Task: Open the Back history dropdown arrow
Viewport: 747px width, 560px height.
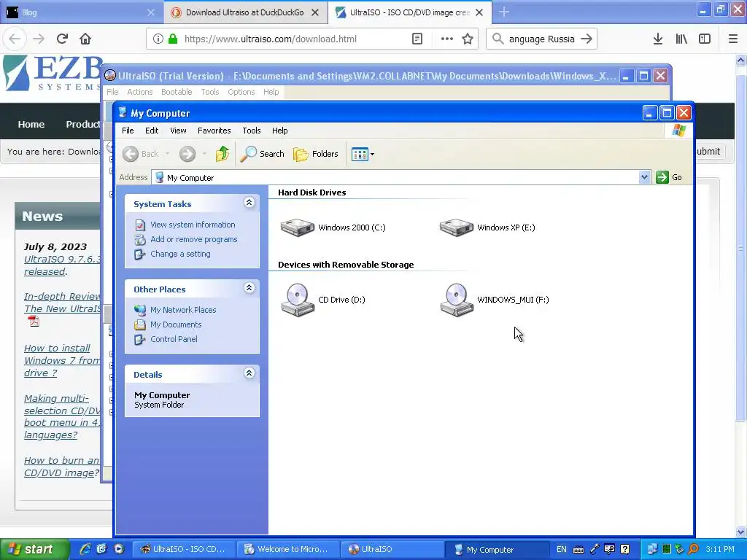Action: click(x=167, y=154)
